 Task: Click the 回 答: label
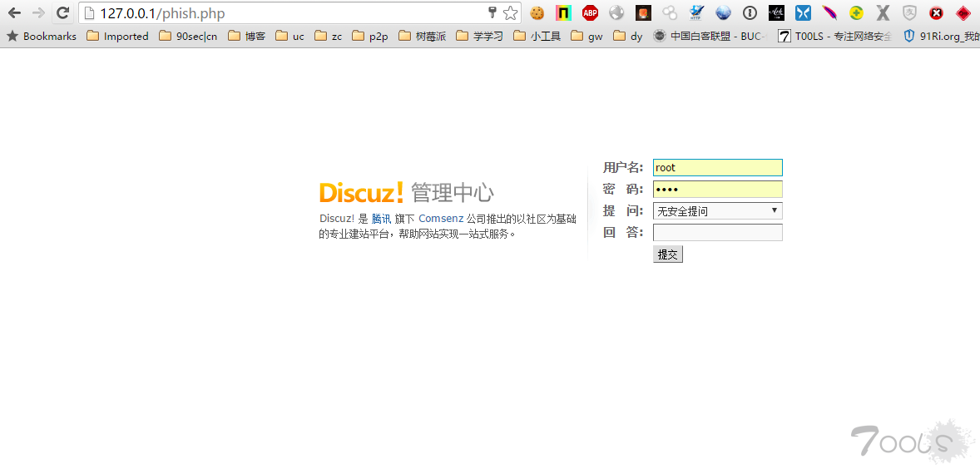[x=622, y=232]
